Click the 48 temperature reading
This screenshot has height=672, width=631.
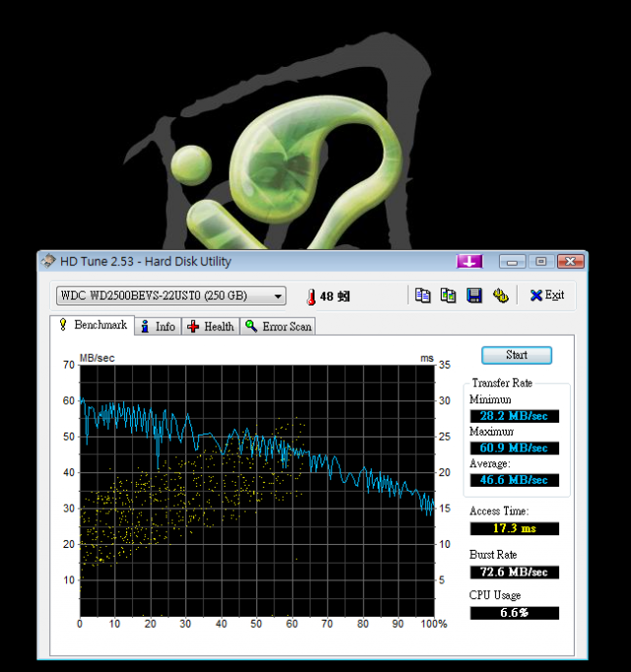pyautogui.click(x=335, y=297)
